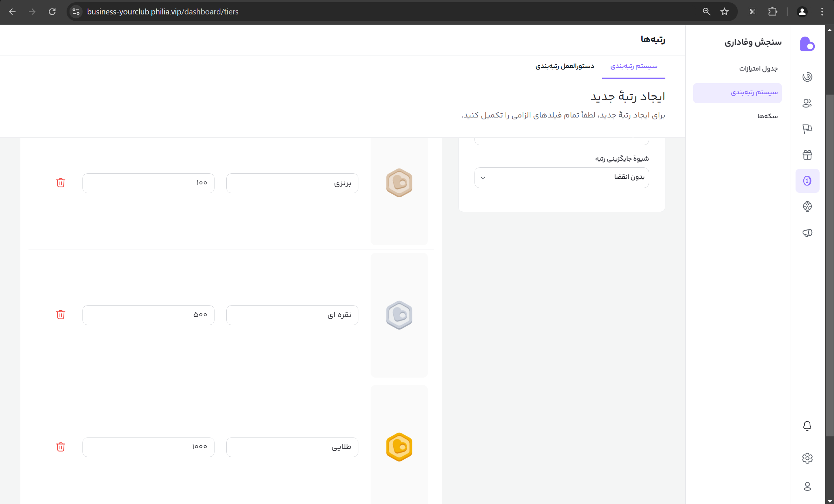The height and width of the screenshot is (504, 834).
Task: Click the Gold tier badge thumbnail
Action: [x=399, y=447]
